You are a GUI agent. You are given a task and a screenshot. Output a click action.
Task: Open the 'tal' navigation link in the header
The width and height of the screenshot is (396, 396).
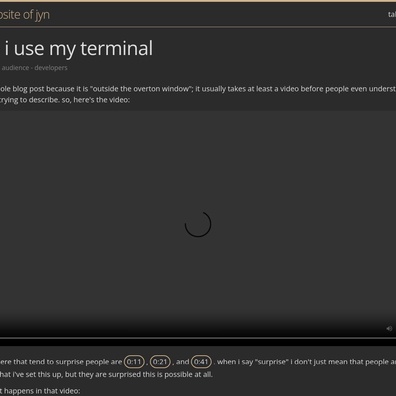click(392, 14)
